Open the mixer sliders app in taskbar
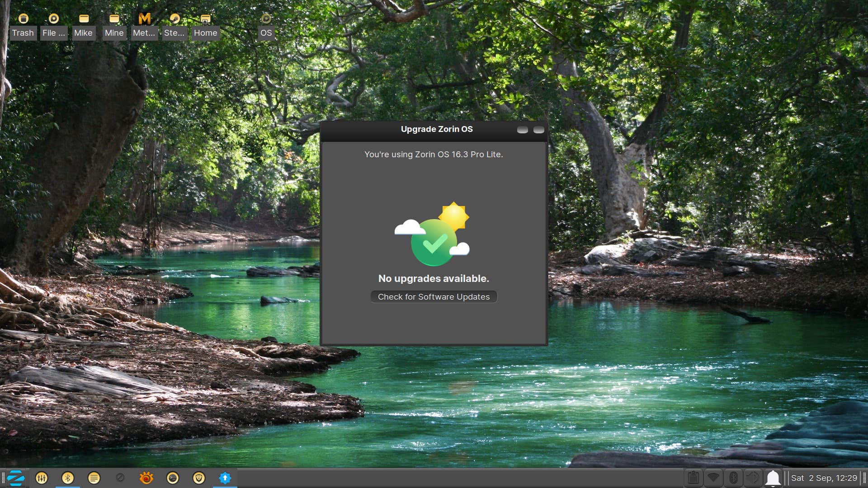Screen dimensions: 868x488 pos(42,478)
